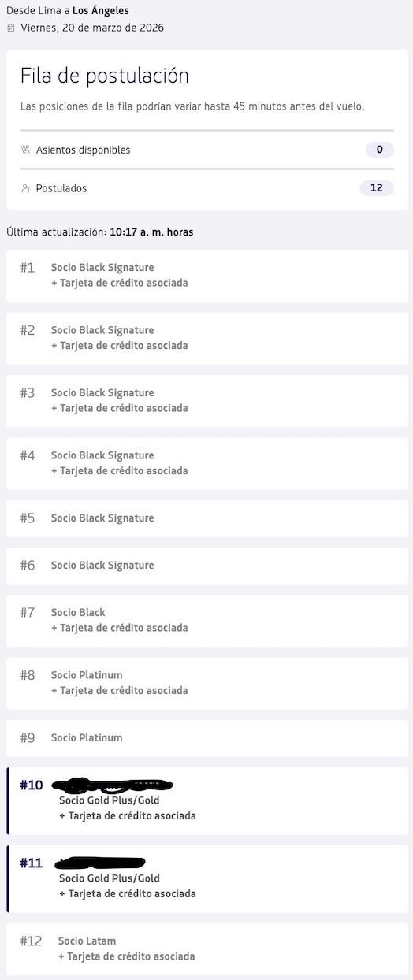Click the Fila de postulación heading
The height and width of the screenshot is (980, 413).
105,76
